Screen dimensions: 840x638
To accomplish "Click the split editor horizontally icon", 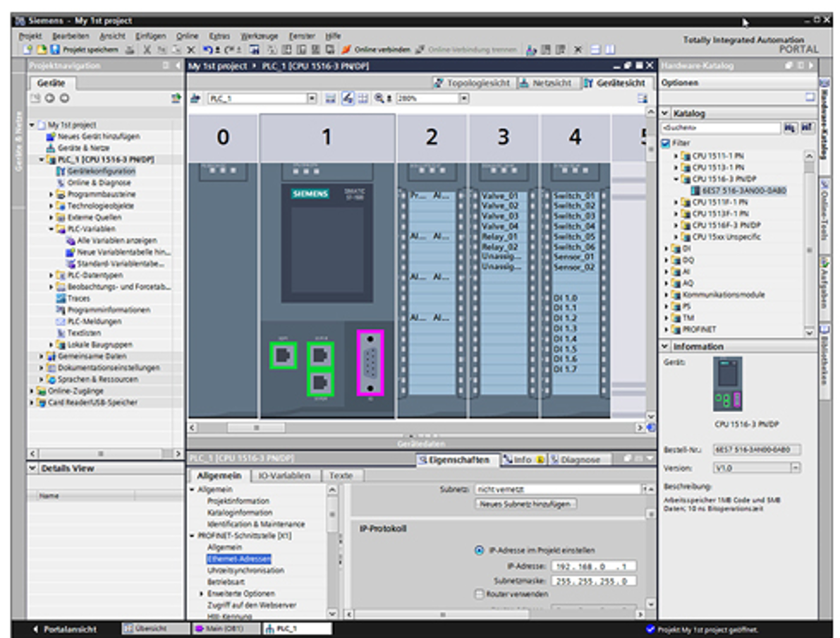I will tap(596, 50).
